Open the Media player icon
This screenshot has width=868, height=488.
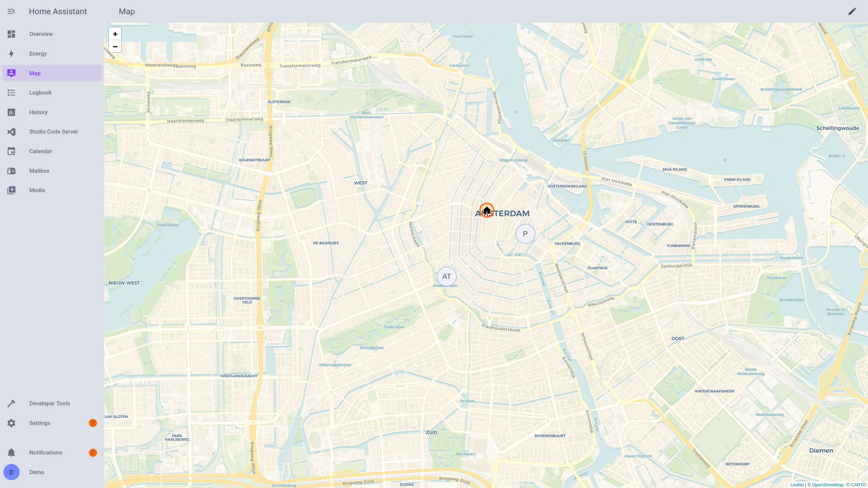pyautogui.click(x=11, y=190)
